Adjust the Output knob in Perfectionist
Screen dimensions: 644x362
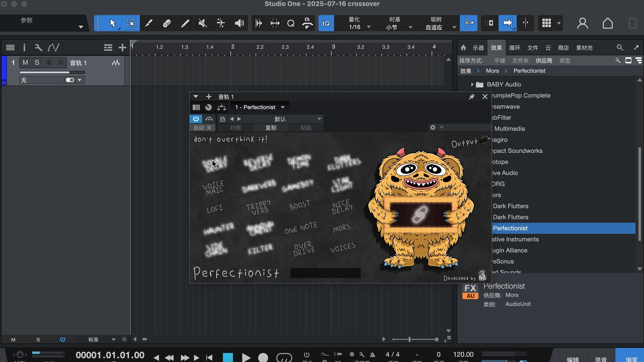click(x=485, y=140)
